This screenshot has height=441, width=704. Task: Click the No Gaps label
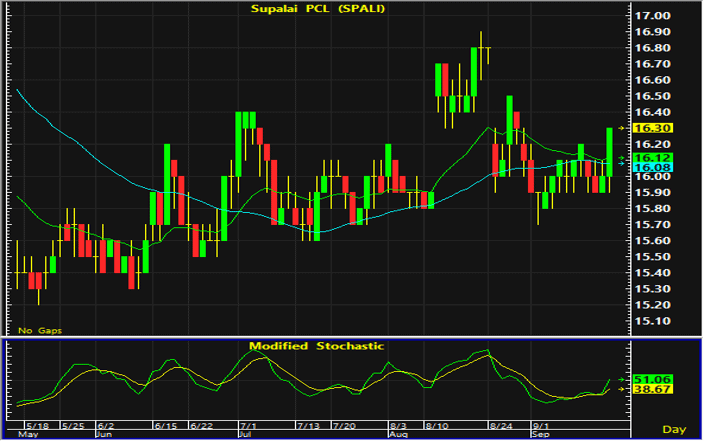click(40, 331)
